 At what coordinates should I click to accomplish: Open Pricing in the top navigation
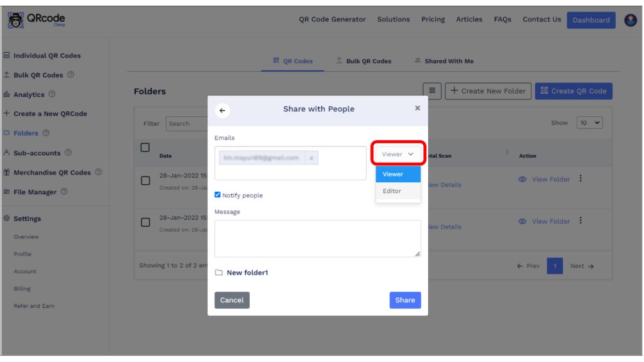coord(433,19)
